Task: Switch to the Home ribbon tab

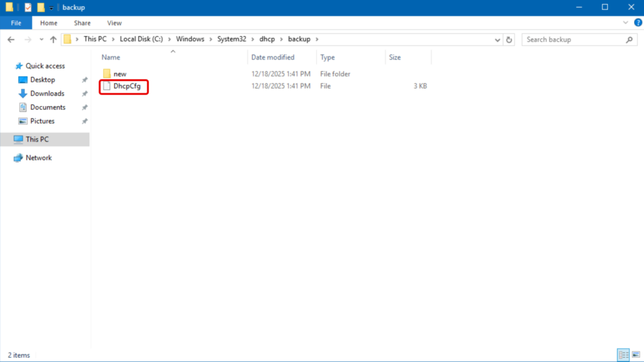Action: click(48, 23)
